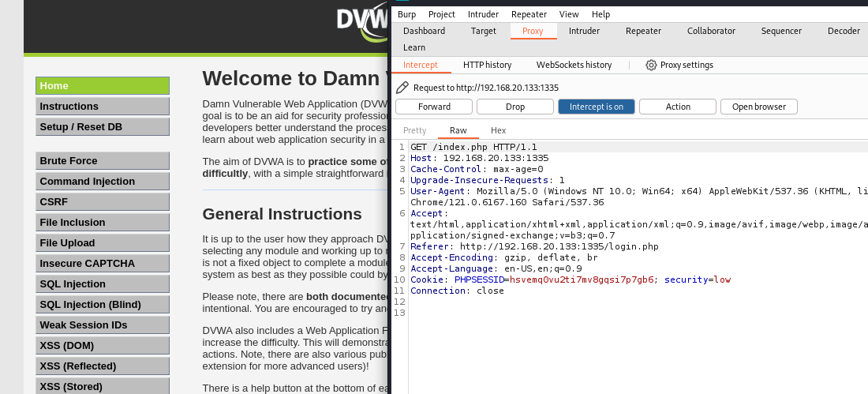Screen dimensions: 868x394
Task: Open the XSS (DOM) module
Action: [x=103, y=345]
